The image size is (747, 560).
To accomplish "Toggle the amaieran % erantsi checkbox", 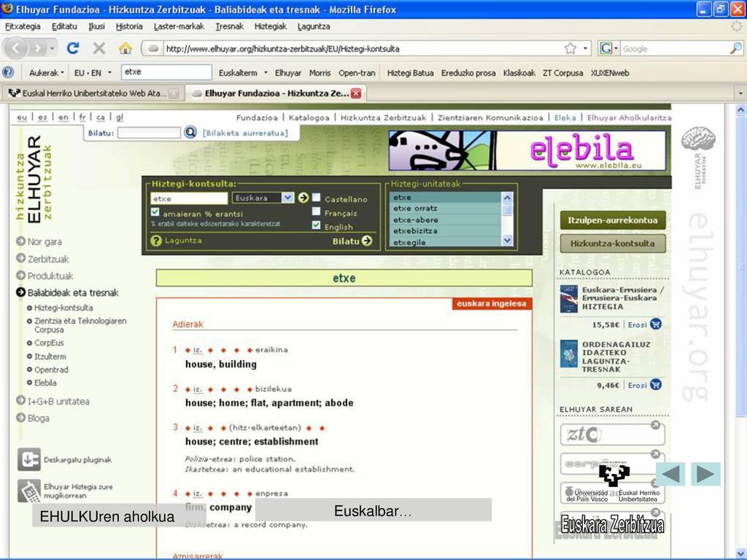I will [155, 212].
